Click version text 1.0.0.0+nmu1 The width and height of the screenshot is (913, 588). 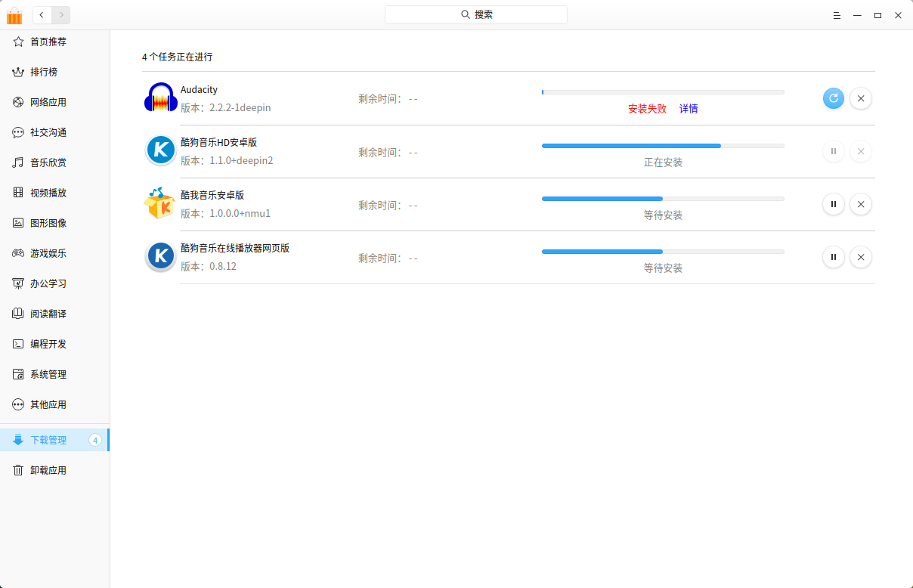(240, 214)
